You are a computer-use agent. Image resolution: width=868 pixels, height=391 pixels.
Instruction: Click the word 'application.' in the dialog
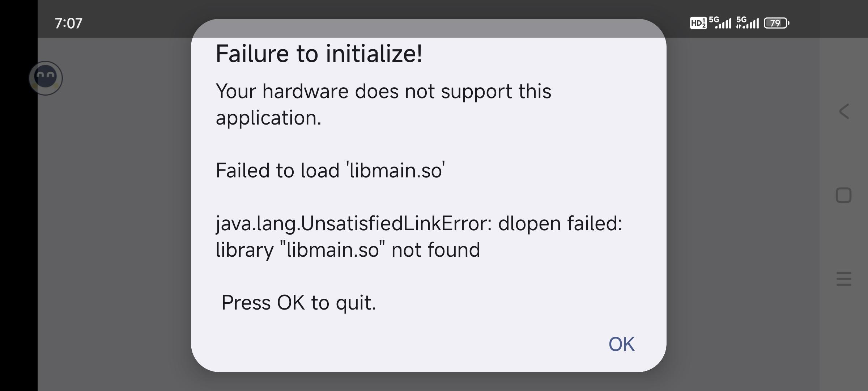tap(268, 118)
